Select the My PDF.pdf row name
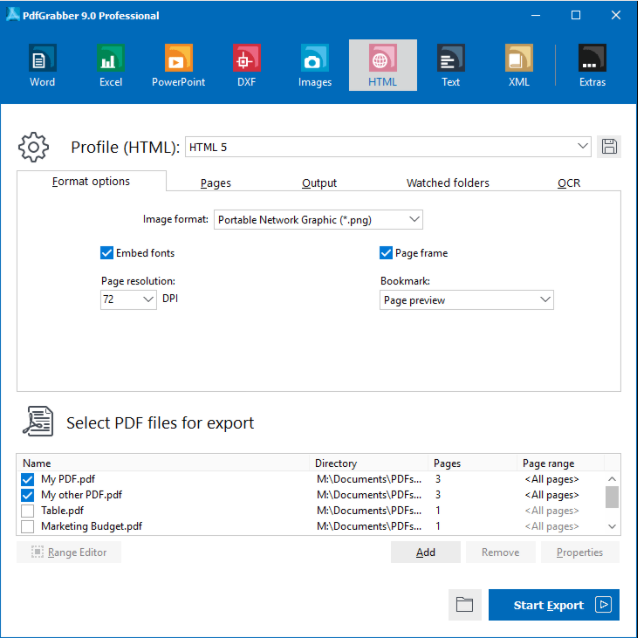Viewport: 638px width, 638px height. pos(68,479)
